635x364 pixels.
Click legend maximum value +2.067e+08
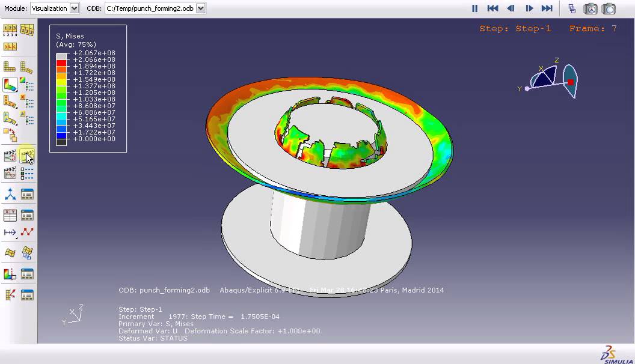tap(94, 53)
